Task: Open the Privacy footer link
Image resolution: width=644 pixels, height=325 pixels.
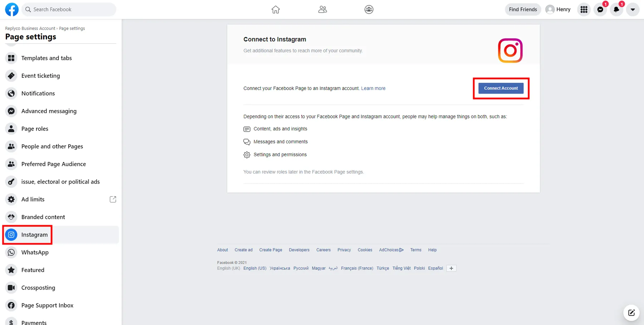Action: pyautogui.click(x=344, y=250)
